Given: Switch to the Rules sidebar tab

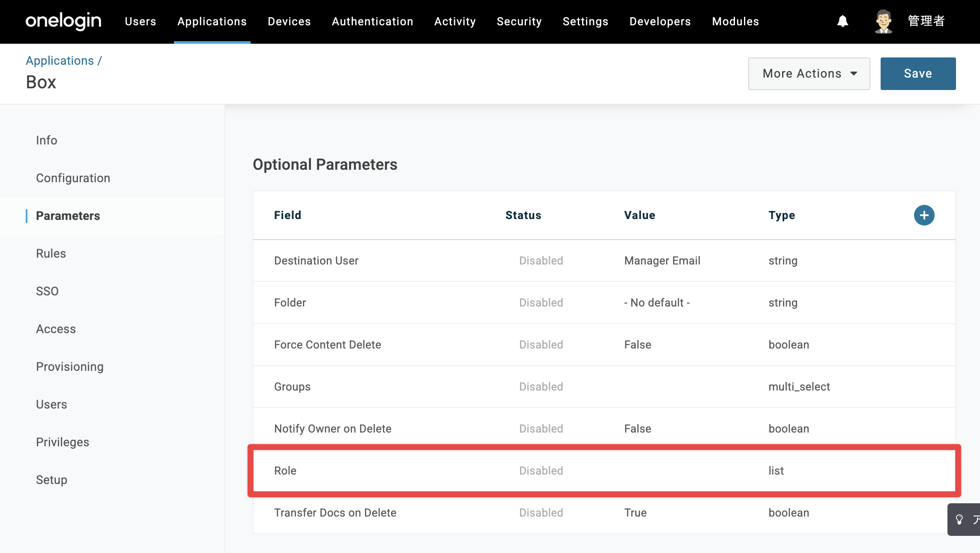Looking at the screenshot, I should click(x=51, y=253).
